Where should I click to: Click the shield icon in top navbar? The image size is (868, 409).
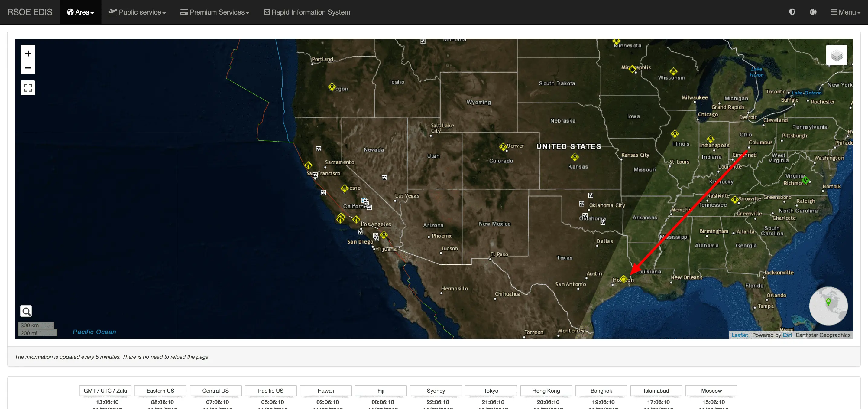792,12
